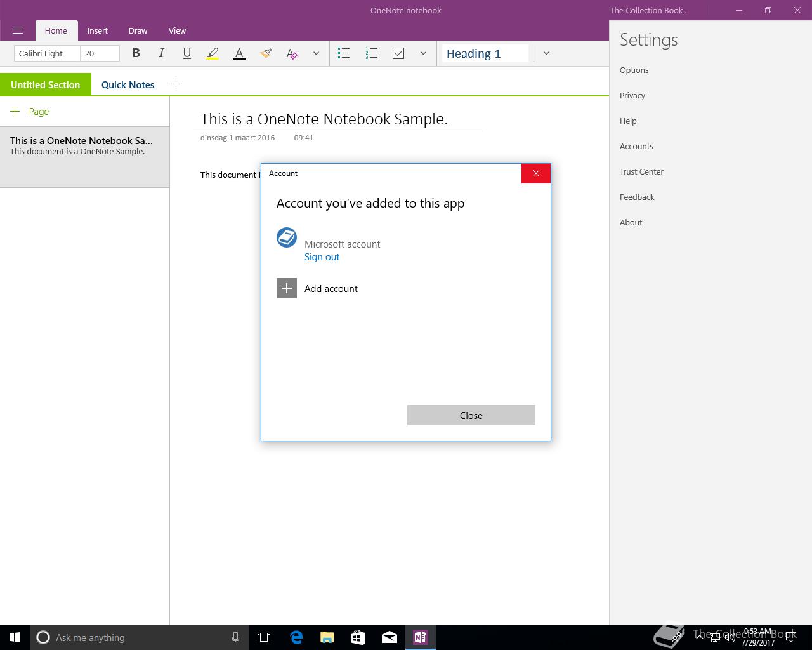Screen dimensions: 812x650
Task: Click the font size field showing 20
Action: click(x=100, y=53)
